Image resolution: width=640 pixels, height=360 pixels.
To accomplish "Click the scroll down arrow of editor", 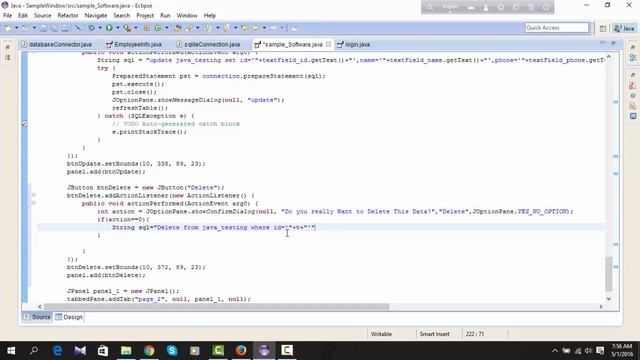I will click(x=609, y=299).
